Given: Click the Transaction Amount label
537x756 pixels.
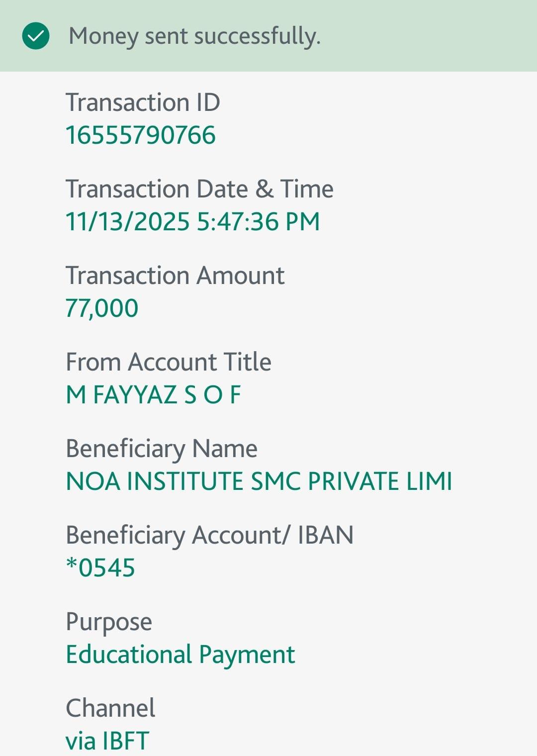Looking at the screenshot, I should [x=175, y=276].
